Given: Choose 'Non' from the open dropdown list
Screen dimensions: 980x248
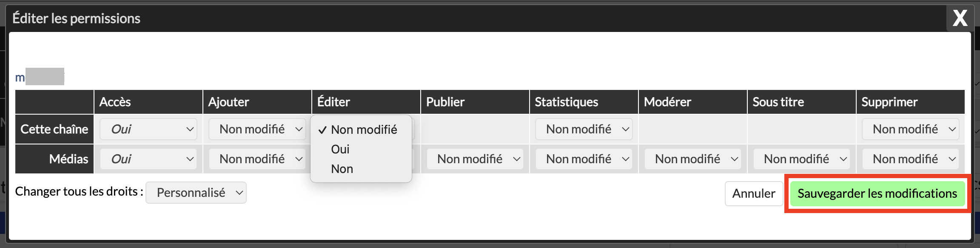Looking at the screenshot, I should 342,169.
